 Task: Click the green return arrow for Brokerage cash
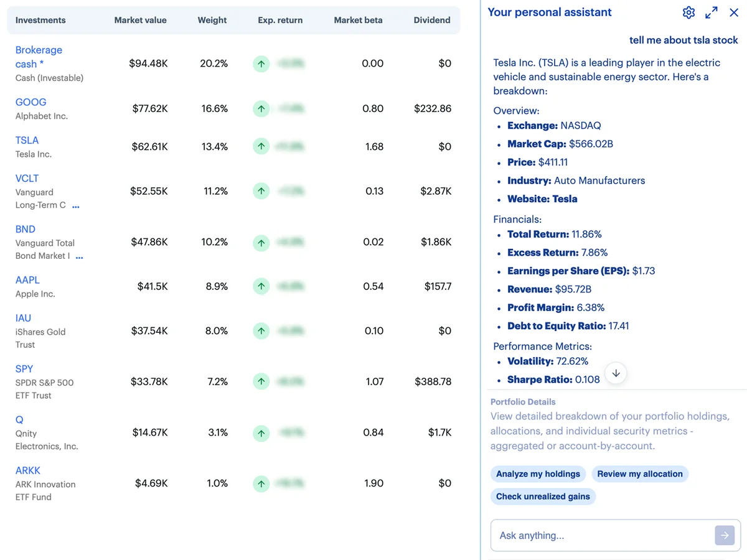pyautogui.click(x=261, y=63)
